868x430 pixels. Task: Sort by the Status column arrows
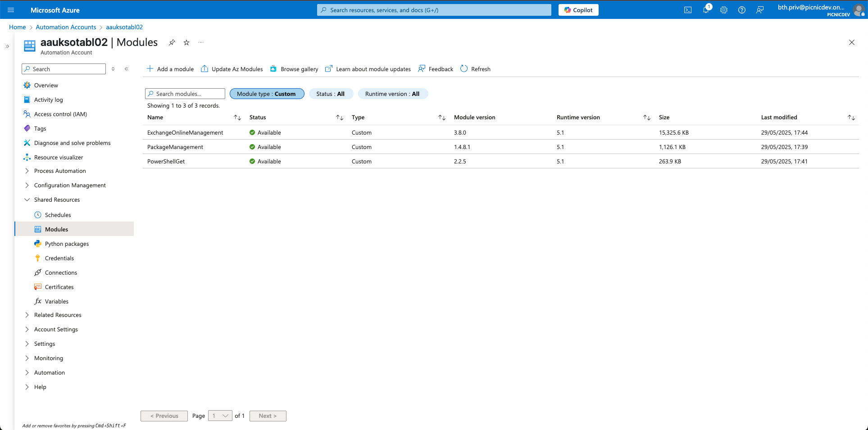click(x=340, y=118)
